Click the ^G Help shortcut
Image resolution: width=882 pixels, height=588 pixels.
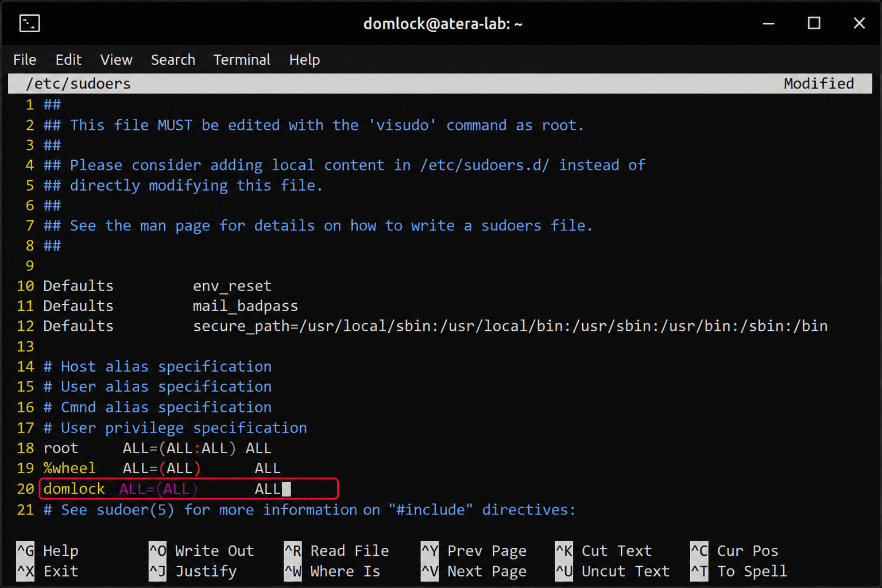(x=48, y=551)
